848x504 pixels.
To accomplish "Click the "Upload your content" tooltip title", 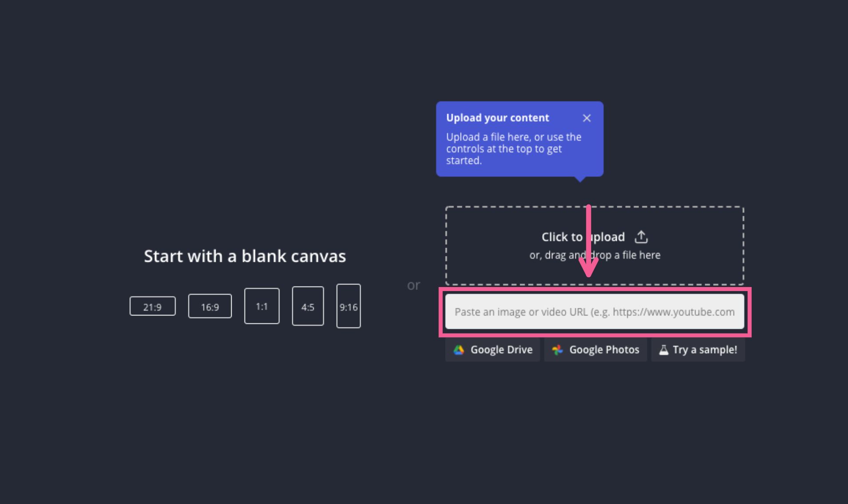I will click(x=497, y=118).
